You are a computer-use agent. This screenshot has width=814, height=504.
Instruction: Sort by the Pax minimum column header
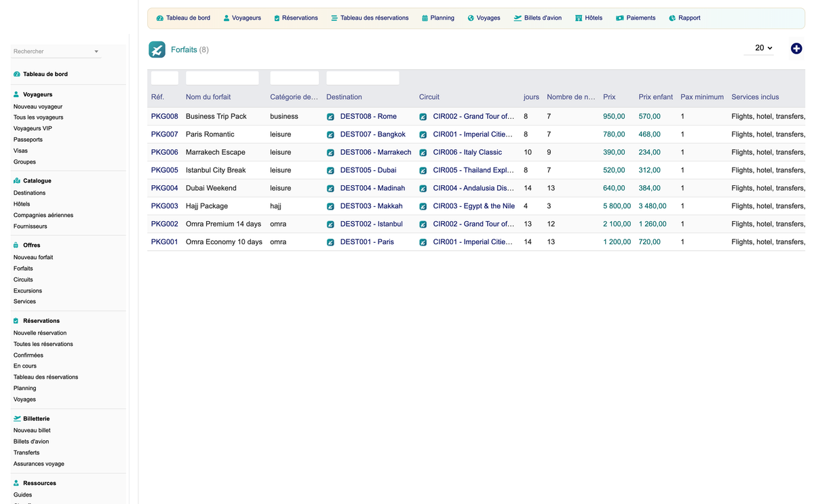(702, 97)
